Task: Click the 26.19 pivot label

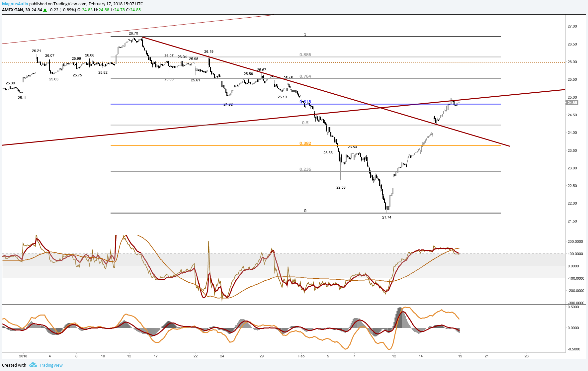Action: pos(209,51)
